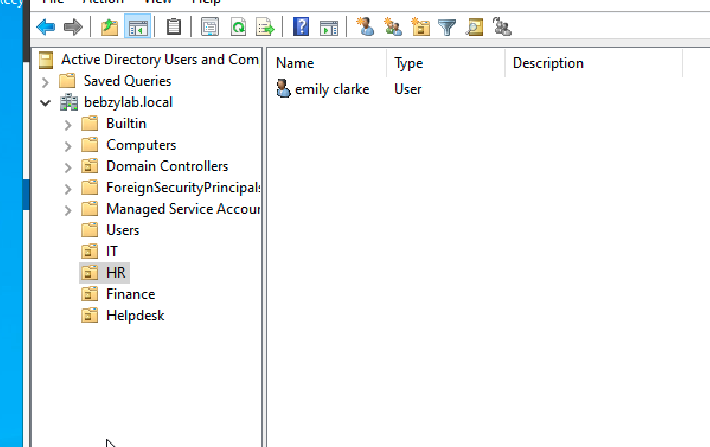Toggle the action pane icon
The height and width of the screenshot is (447, 710).
329,28
